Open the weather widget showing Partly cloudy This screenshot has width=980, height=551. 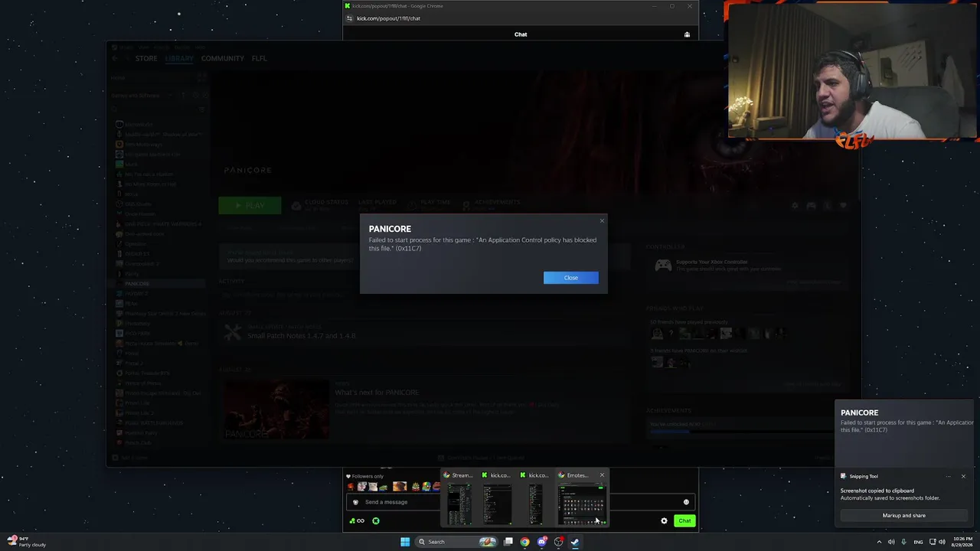click(28, 542)
